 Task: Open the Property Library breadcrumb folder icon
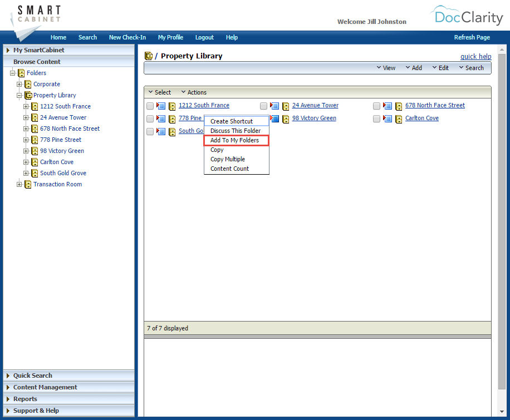(x=149, y=56)
